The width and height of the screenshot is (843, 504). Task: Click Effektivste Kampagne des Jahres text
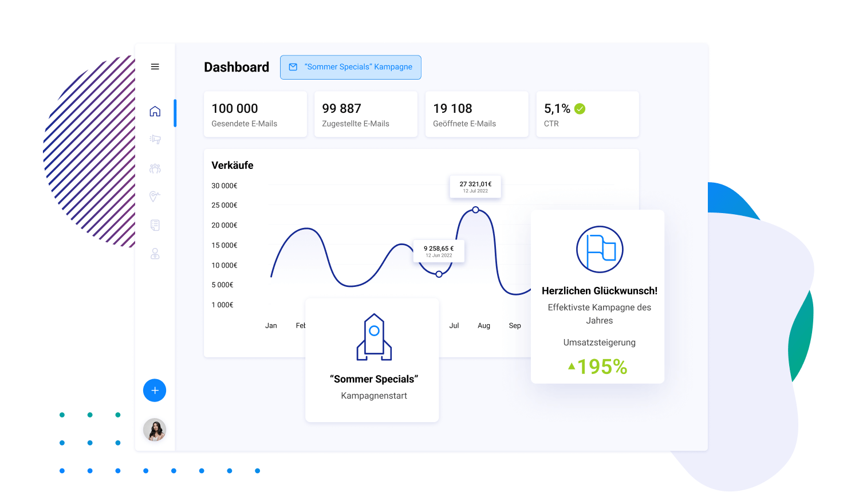coord(600,314)
